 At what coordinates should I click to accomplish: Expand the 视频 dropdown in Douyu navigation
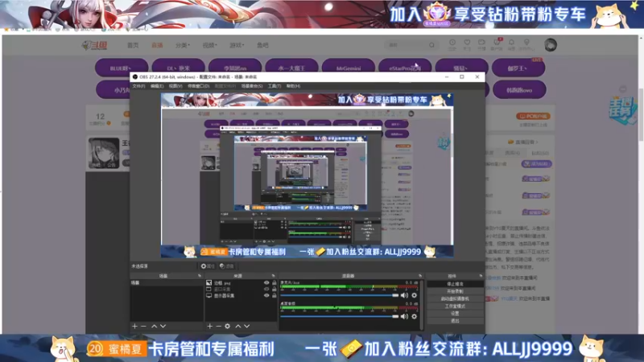[x=210, y=45]
